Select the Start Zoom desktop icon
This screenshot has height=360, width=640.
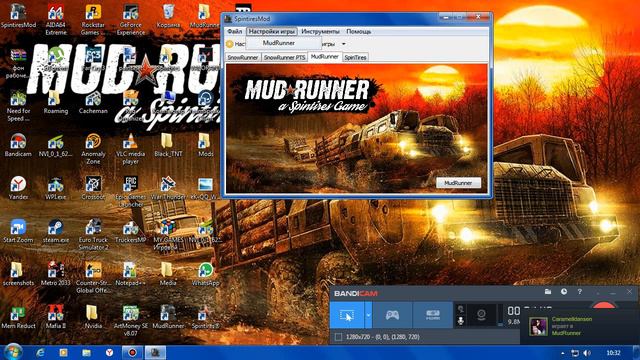coord(18,231)
